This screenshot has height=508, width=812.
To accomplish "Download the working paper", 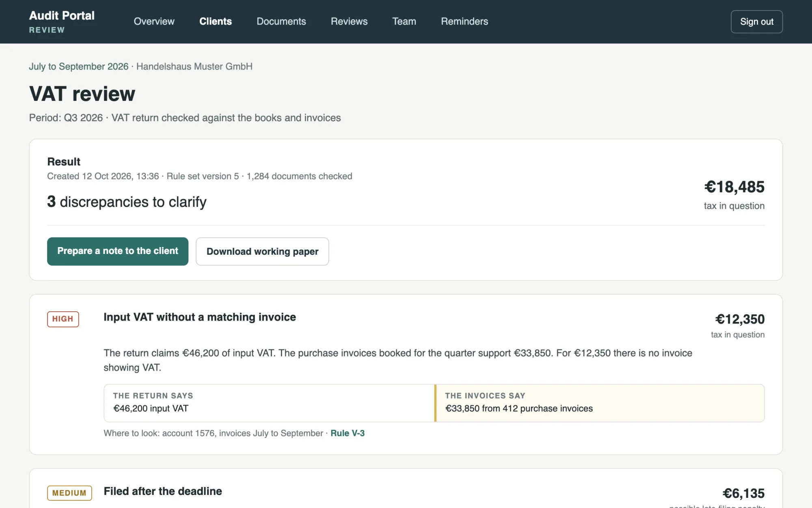I will (262, 251).
